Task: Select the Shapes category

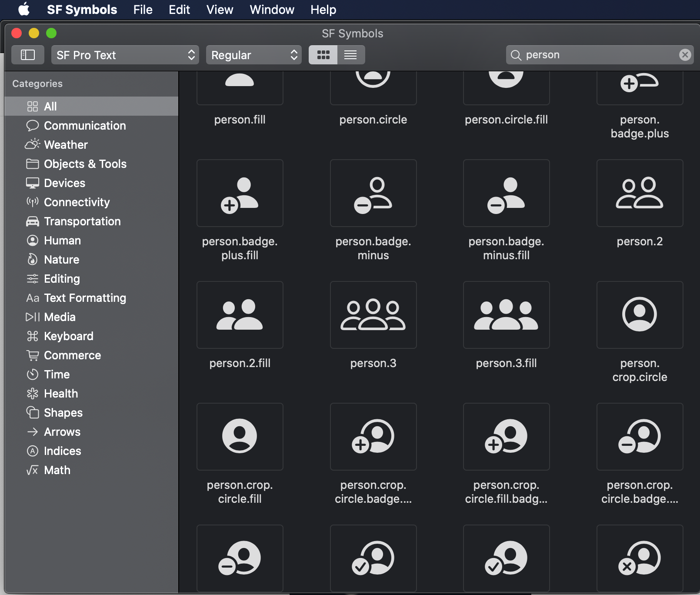Action: coord(91,413)
